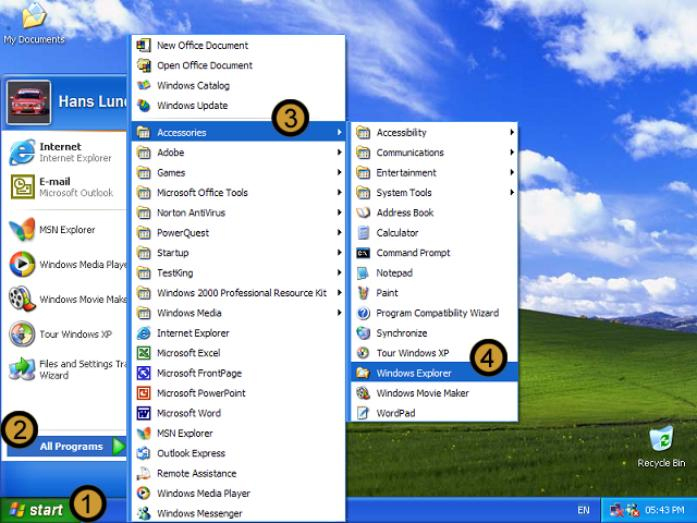Click the Outlook Express icon

144,453
